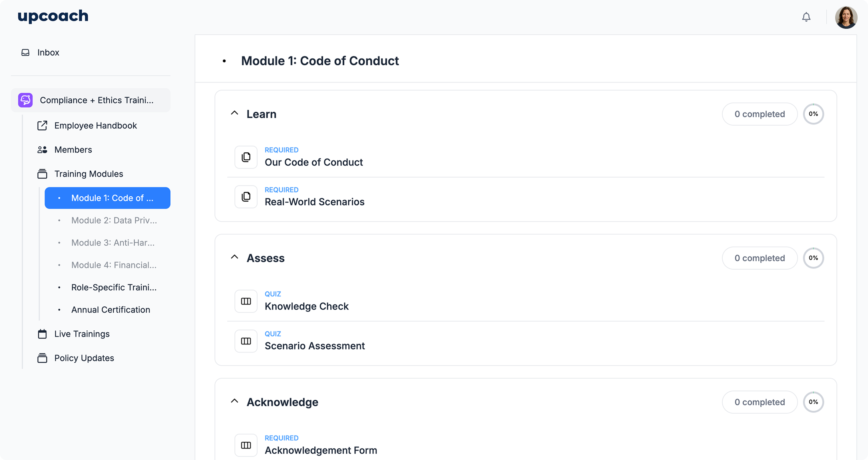
Task: Open the Real-World Scenarios lesson
Action: coord(314,202)
